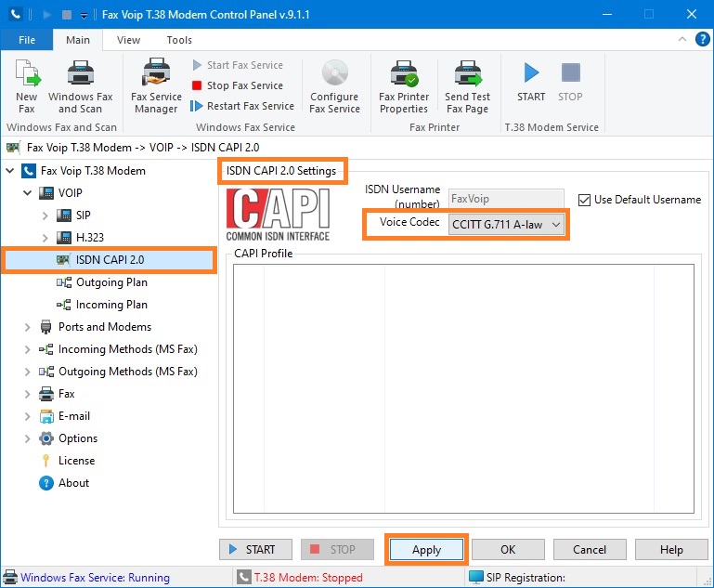This screenshot has width=714, height=588.
Task: Click quick access play icon
Action: 46,15
